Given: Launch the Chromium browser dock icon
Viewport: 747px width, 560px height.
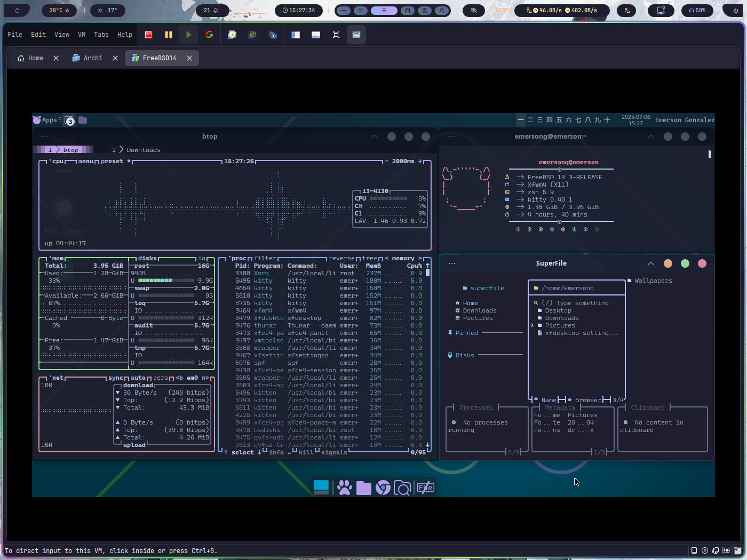Looking at the screenshot, I should pos(383,487).
